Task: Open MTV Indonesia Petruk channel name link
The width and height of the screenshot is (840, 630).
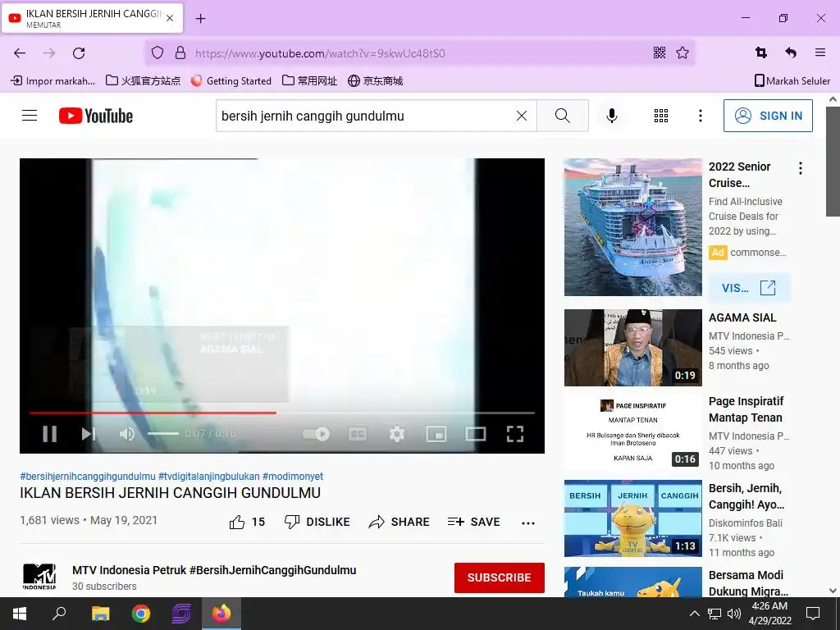Action: tap(214, 570)
